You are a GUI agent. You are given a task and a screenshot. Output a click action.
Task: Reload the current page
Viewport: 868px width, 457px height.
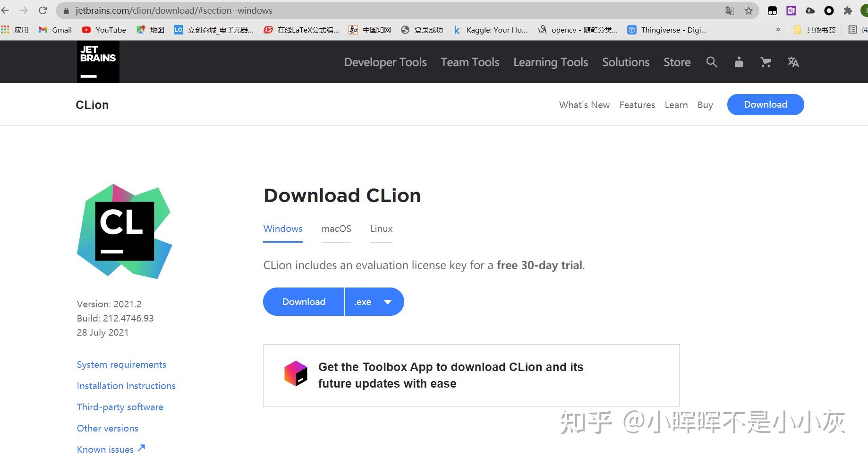pos(43,10)
